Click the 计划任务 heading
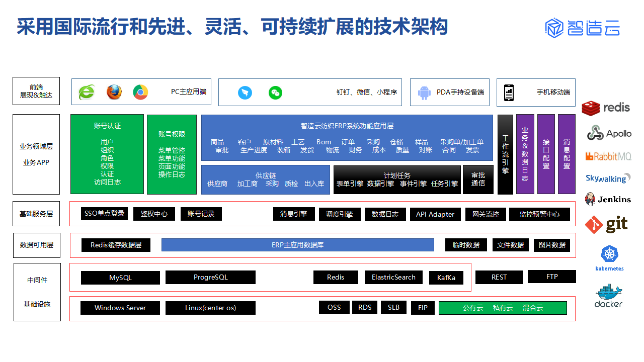This screenshot has width=644, height=362. [x=397, y=175]
